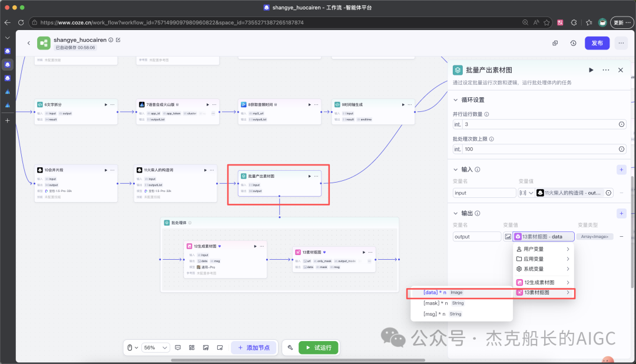636x364 pixels.
Task: Bookmark this page star icon
Action: 546,23
